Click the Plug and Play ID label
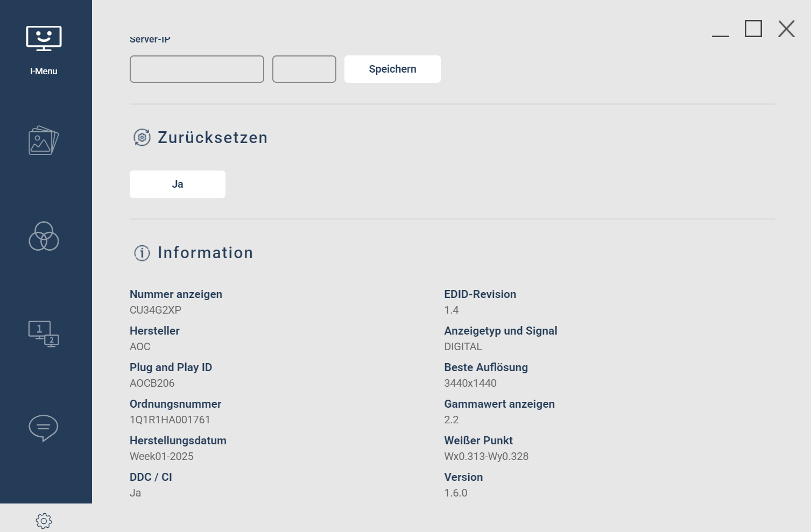The width and height of the screenshot is (811, 532). [x=171, y=367]
